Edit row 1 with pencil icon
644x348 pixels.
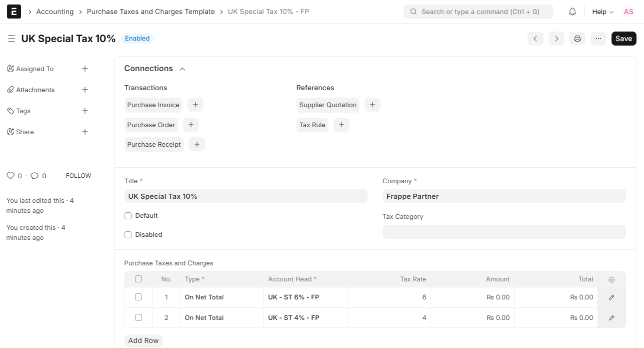pyautogui.click(x=611, y=297)
